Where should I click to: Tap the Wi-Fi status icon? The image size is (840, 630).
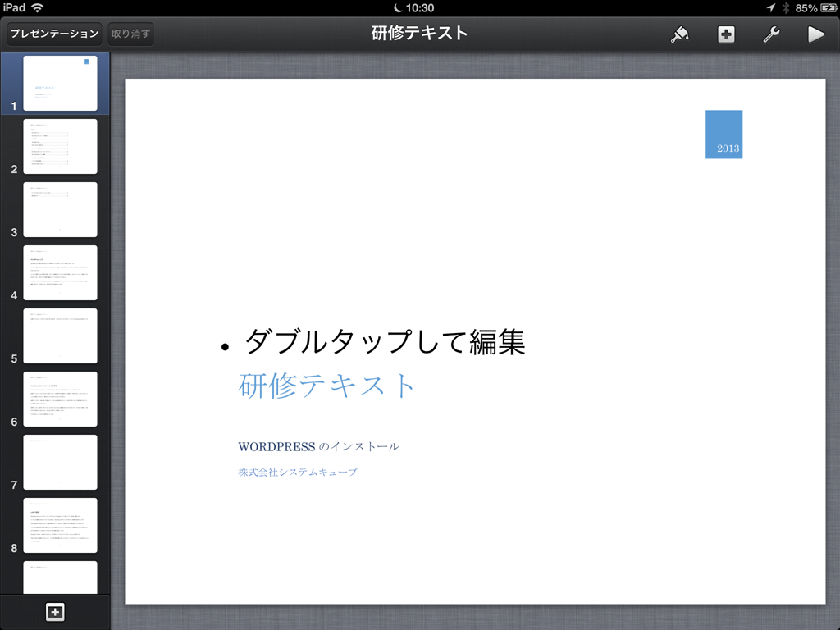[x=37, y=7]
